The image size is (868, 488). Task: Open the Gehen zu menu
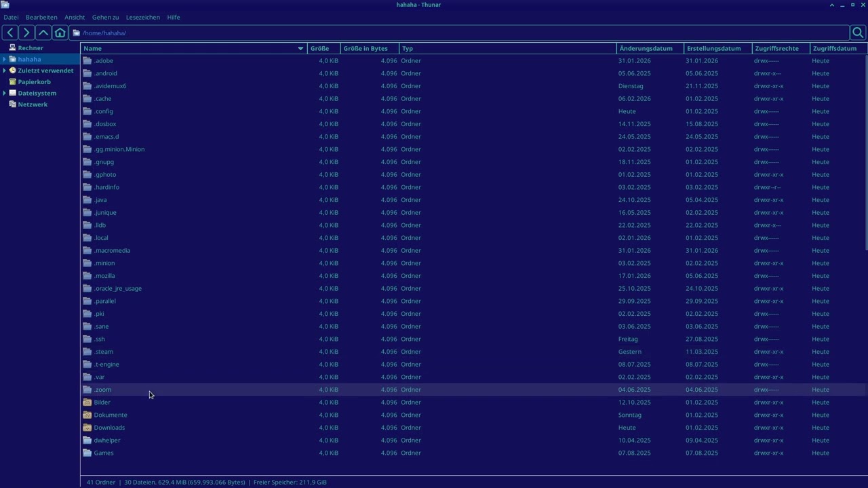106,17
